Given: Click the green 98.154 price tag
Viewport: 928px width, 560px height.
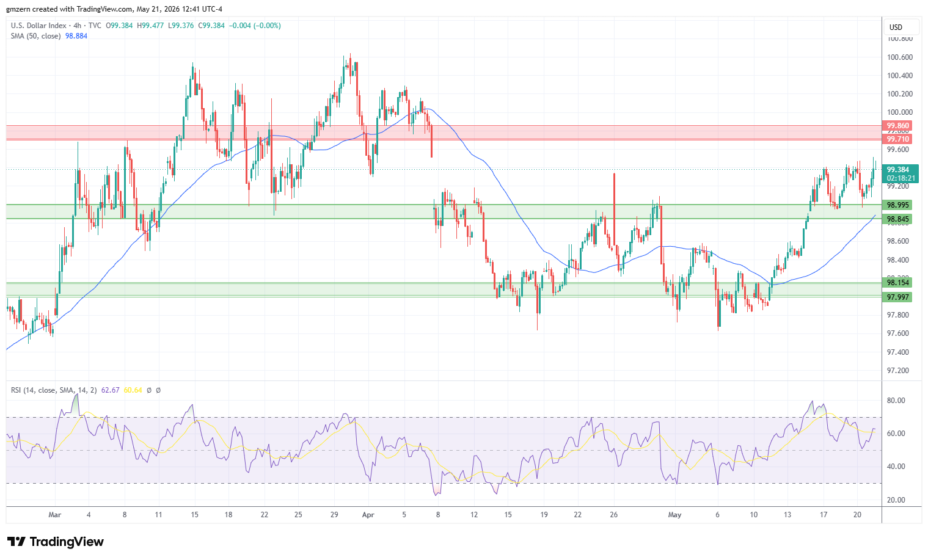Looking at the screenshot, I should (x=898, y=282).
